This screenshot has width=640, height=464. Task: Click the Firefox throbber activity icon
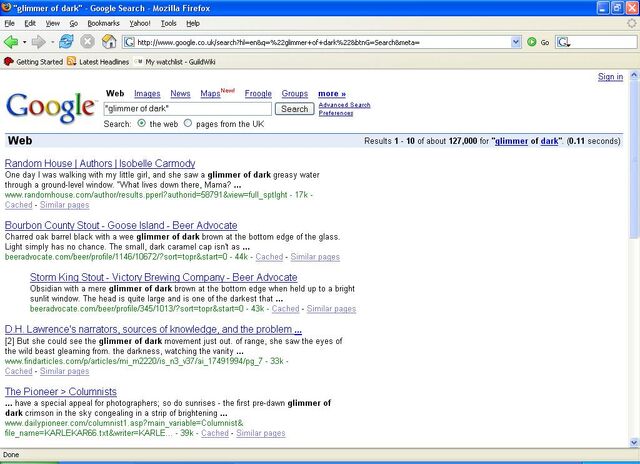[632, 23]
